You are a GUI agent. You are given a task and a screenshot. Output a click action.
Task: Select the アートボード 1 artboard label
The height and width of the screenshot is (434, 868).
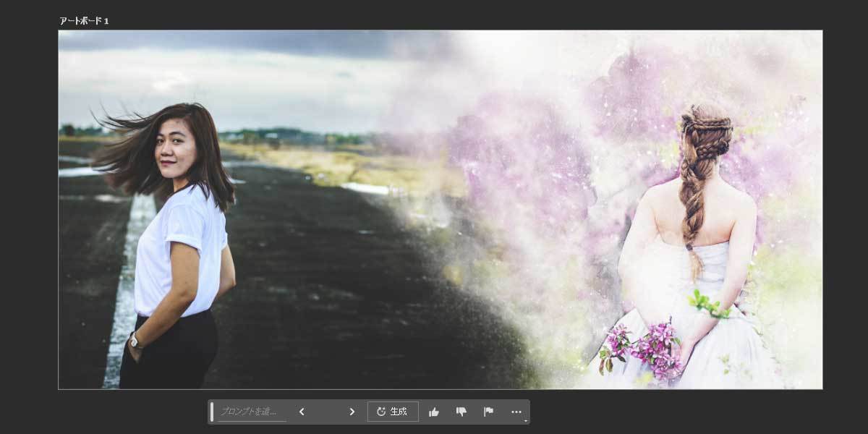pos(84,21)
